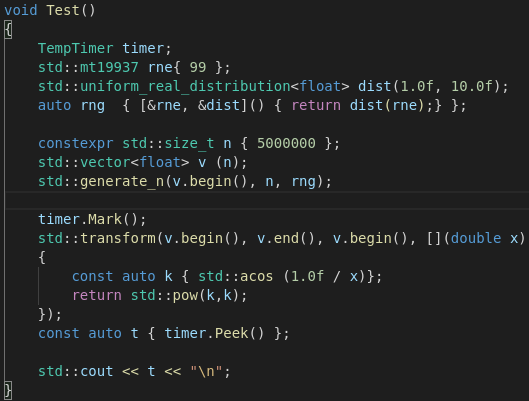Click the acos function name
529x401 pixels.
tap(257, 277)
